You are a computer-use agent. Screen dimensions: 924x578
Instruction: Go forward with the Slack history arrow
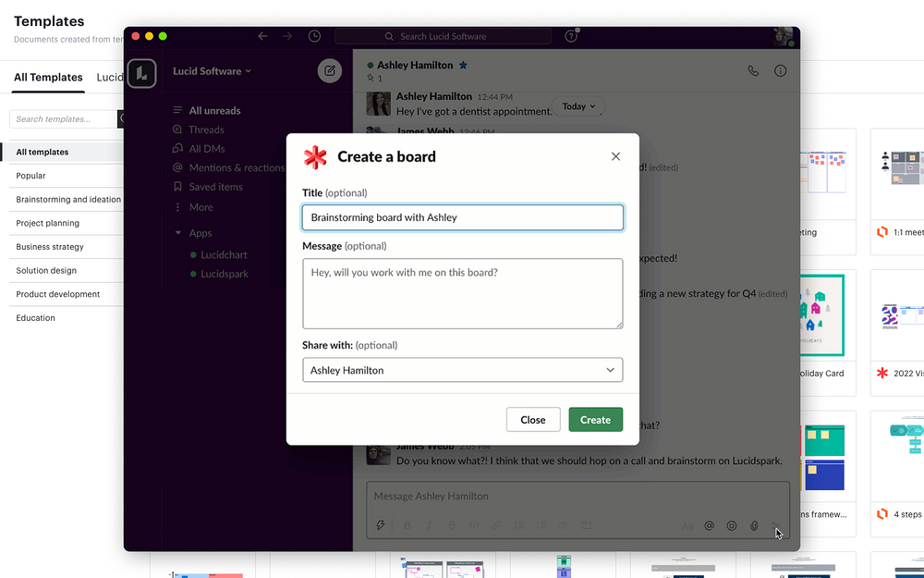287,36
